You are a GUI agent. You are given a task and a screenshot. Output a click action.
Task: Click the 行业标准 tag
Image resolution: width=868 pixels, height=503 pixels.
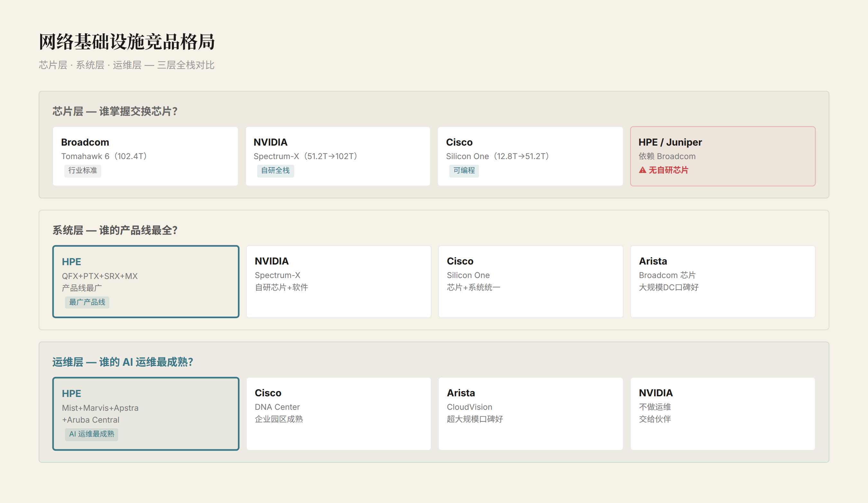point(83,170)
